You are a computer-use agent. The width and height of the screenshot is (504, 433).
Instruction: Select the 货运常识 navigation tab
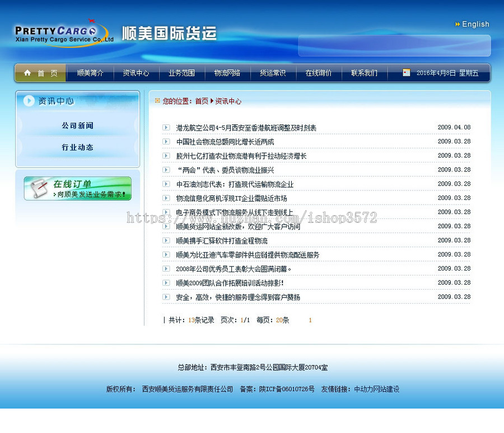tap(273, 72)
